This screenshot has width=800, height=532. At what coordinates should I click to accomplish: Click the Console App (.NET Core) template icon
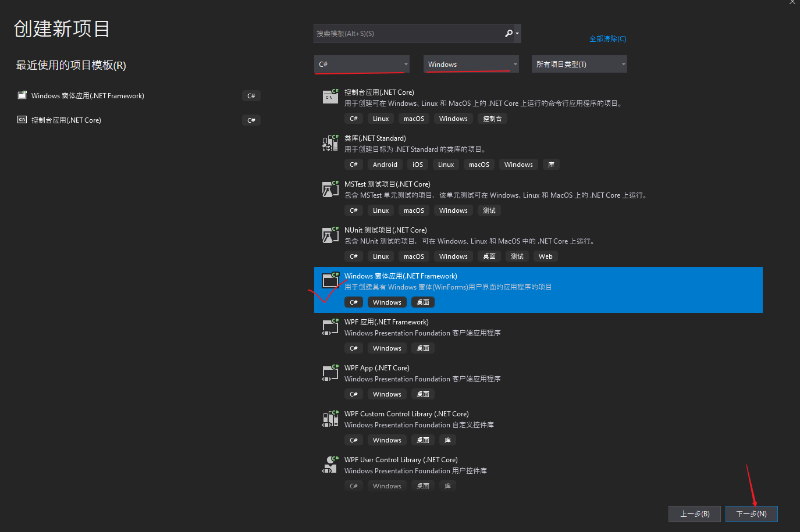[330, 97]
